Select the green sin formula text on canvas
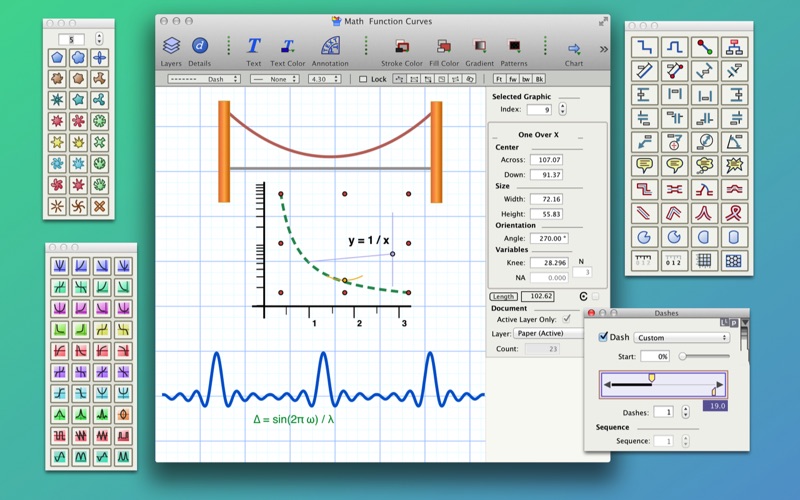 tap(294, 419)
